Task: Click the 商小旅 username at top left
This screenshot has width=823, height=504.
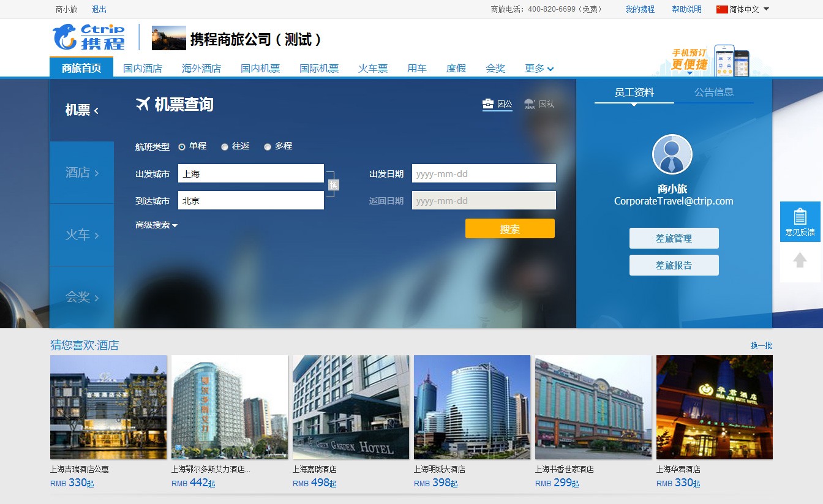Action: [x=67, y=9]
